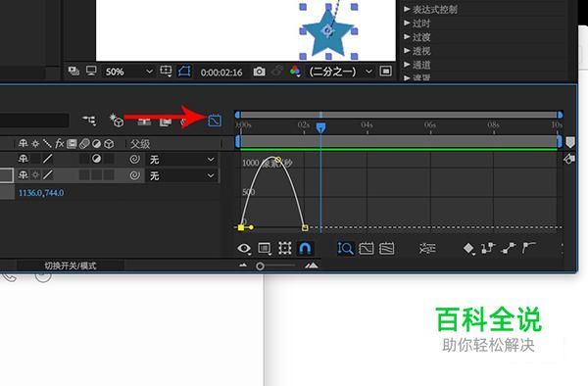Click Fit all graphs to view icon

[x=386, y=248]
